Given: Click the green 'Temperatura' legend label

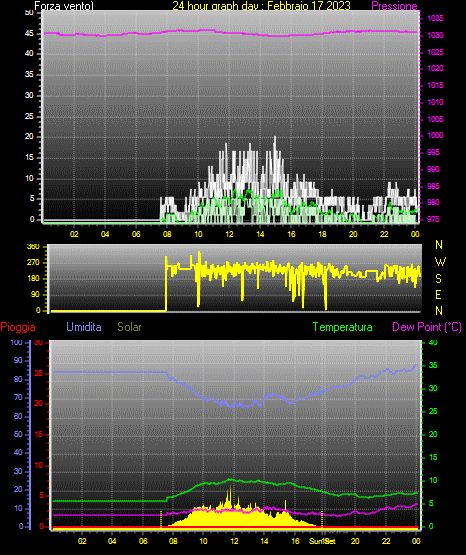Looking at the screenshot, I should pyautogui.click(x=343, y=327).
